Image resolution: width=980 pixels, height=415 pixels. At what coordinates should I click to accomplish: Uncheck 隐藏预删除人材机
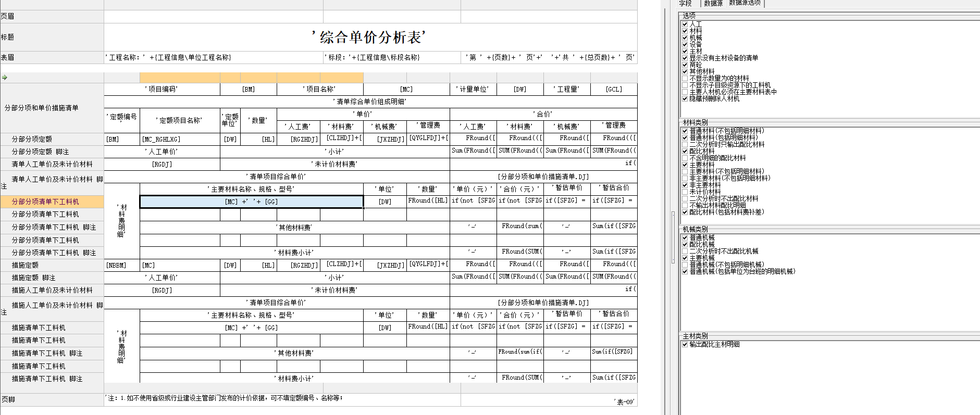point(685,98)
